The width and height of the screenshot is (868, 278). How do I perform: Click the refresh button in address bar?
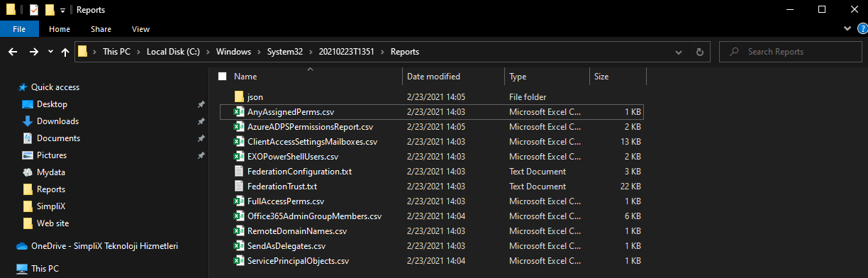(x=699, y=52)
